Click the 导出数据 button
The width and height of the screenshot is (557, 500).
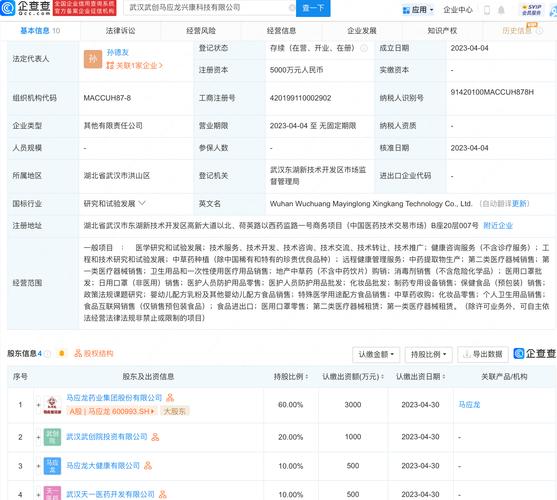pos(483,354)
